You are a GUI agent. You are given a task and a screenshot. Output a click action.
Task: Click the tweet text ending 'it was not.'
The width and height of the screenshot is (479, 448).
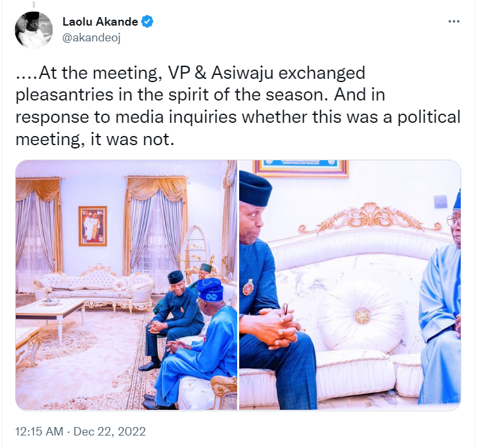pyautogui.click(x=238, y=106)
